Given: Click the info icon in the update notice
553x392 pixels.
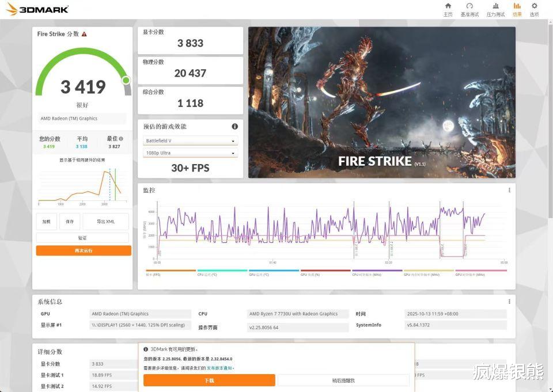Looking at the screenshot, I should (146, 349).
